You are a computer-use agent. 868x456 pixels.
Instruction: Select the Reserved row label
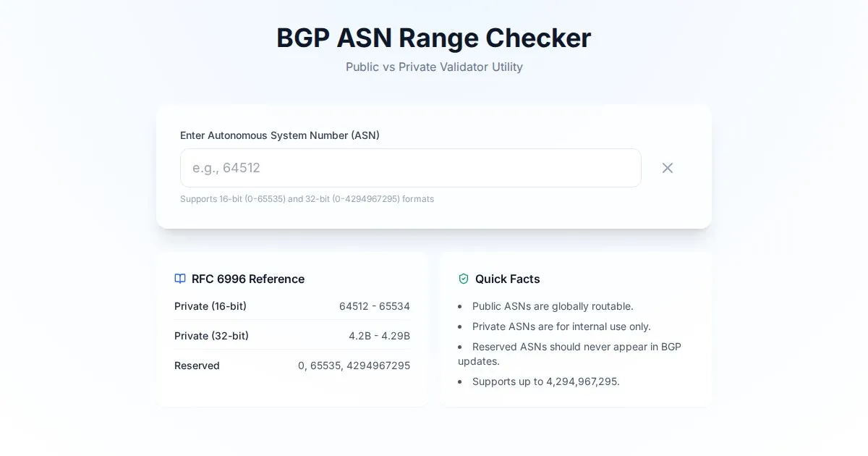[x=197, y=366]
